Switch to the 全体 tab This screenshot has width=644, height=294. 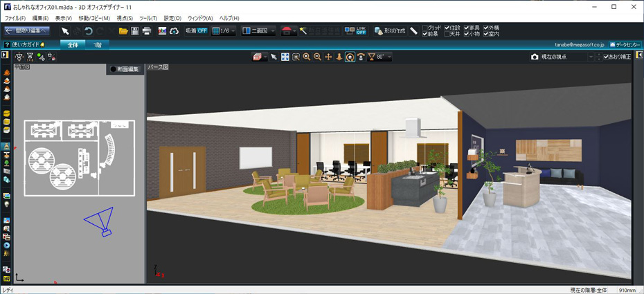click(x=73, y=45)
